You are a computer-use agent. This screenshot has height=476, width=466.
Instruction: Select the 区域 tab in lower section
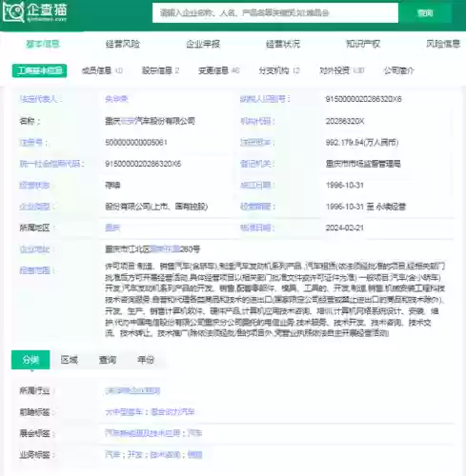coord(69,360)
